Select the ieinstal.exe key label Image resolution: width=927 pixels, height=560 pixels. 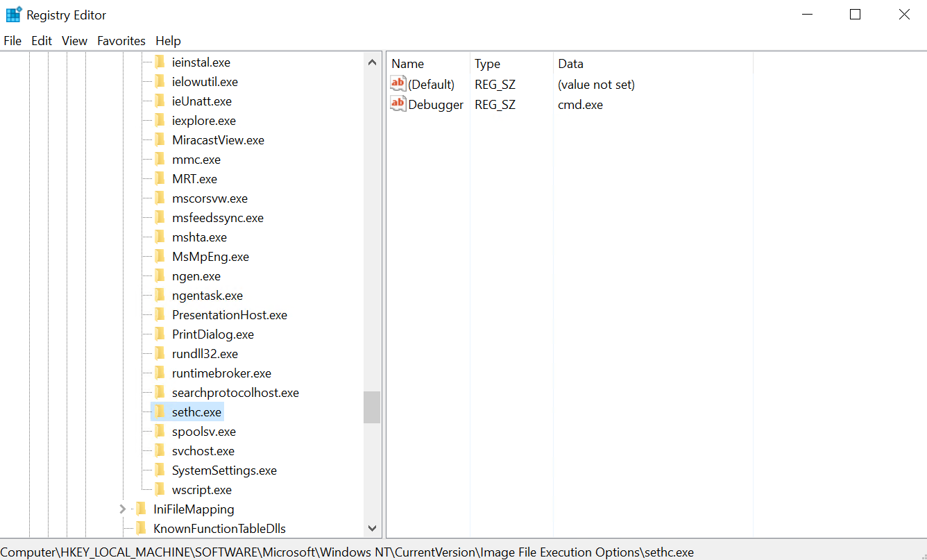[201, 62]
